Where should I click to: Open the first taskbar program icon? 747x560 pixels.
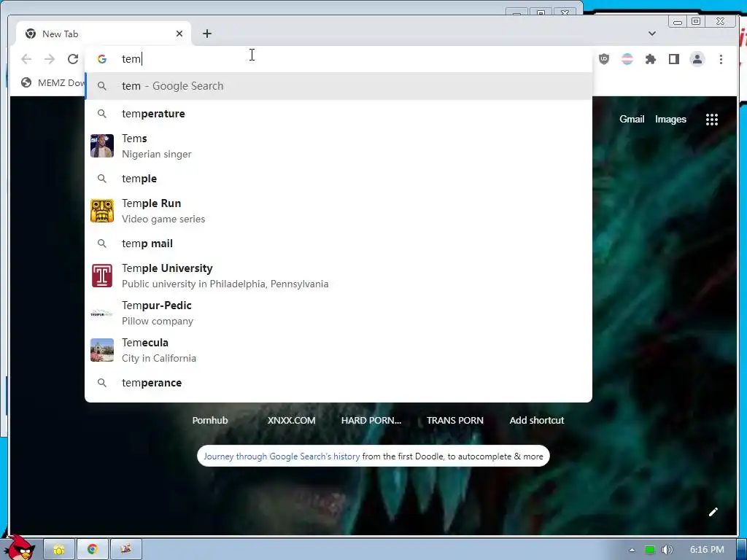click(59, 549)
